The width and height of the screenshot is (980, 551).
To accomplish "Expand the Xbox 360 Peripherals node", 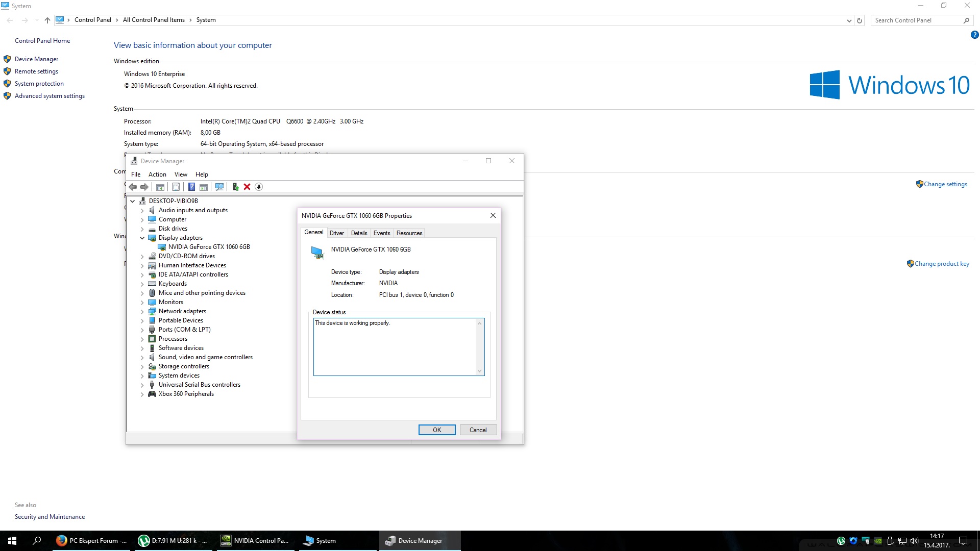I will pos(142,394).
